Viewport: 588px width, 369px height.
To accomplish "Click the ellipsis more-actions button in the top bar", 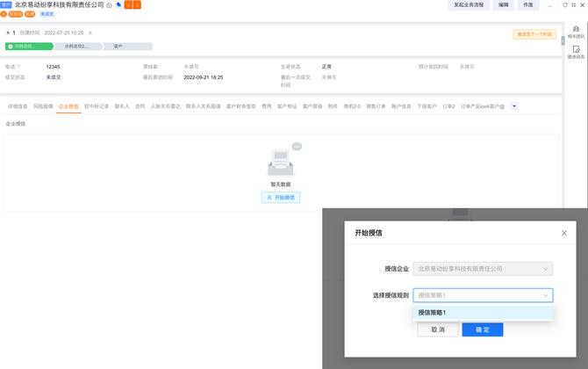I will pyautogui.click(x=550, y=5).
